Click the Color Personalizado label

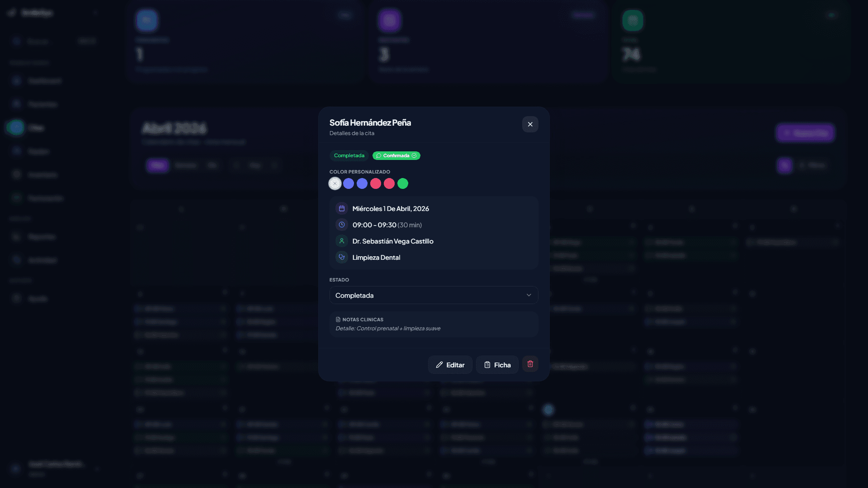[x=359, y=172]
